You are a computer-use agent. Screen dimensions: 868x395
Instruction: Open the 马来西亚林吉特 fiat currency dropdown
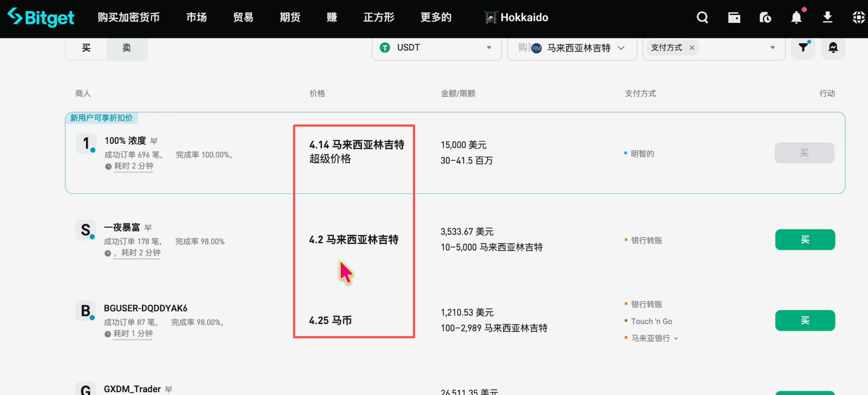click(x=621, y=48)
